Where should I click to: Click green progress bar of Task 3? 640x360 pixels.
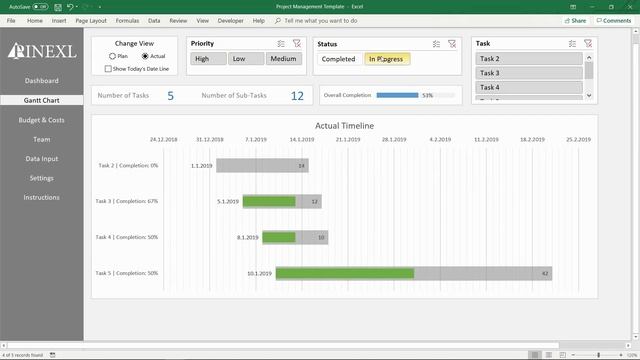click(x=269, y=201)
